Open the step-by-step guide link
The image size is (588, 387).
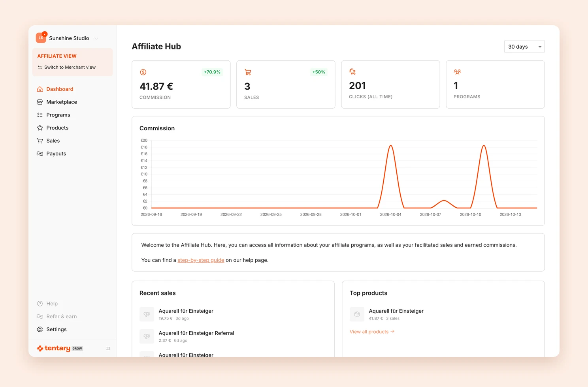tap(201, 260)
